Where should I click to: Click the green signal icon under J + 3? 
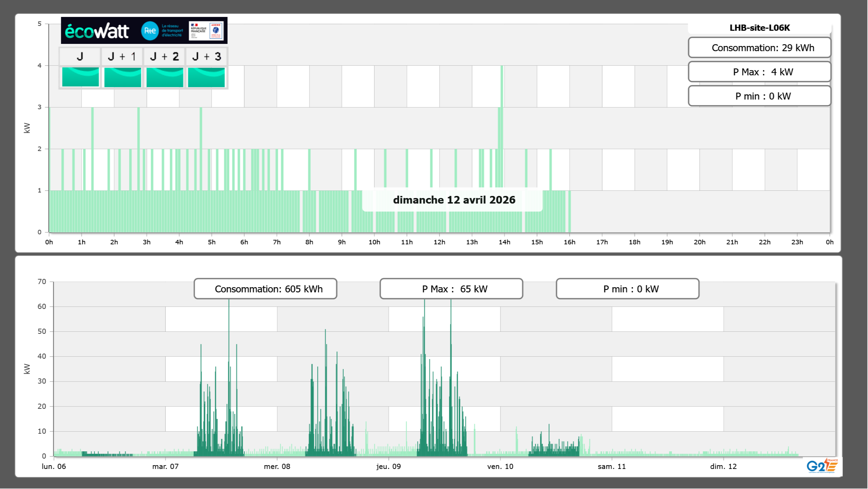206,77
